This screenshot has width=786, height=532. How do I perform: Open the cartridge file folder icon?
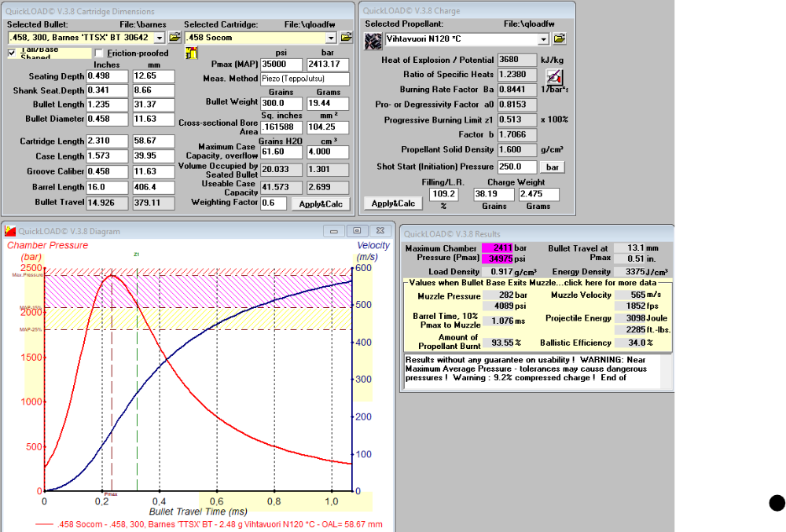346,37
